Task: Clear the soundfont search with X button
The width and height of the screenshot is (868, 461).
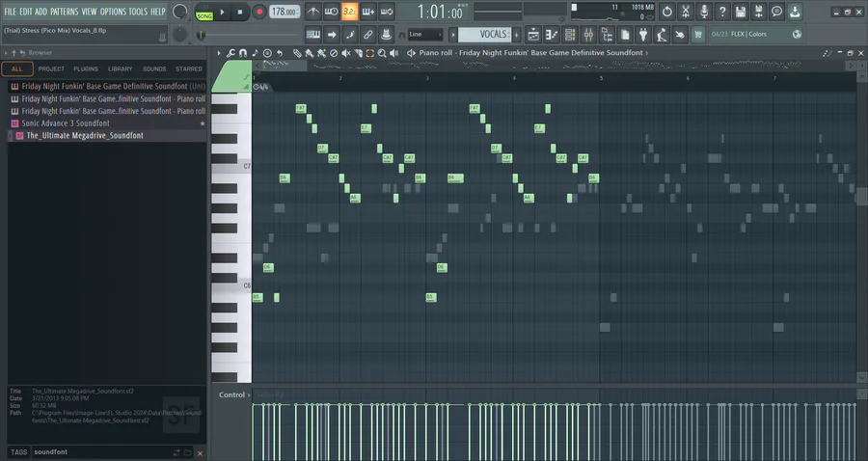Action: [200, 453]
